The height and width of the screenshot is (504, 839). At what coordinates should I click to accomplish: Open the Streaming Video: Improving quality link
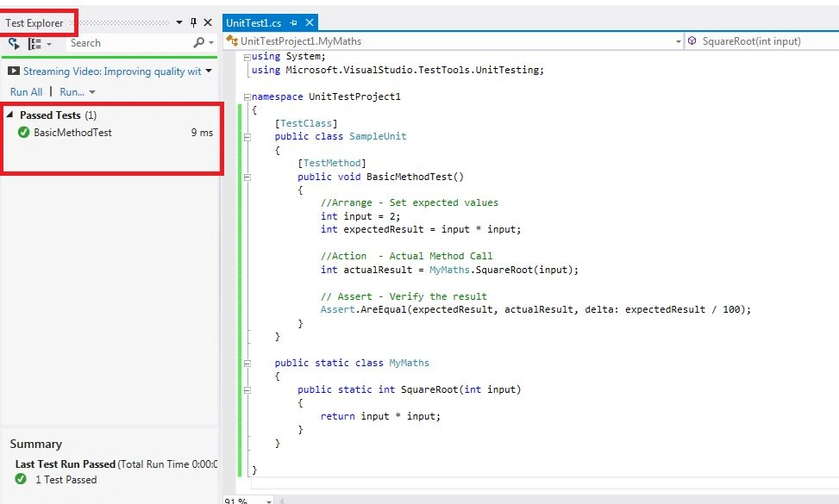[112, 72]
